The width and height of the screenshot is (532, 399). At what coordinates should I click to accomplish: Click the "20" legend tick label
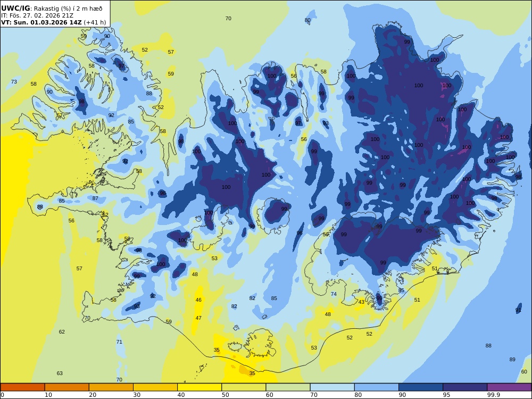[93, 395]
